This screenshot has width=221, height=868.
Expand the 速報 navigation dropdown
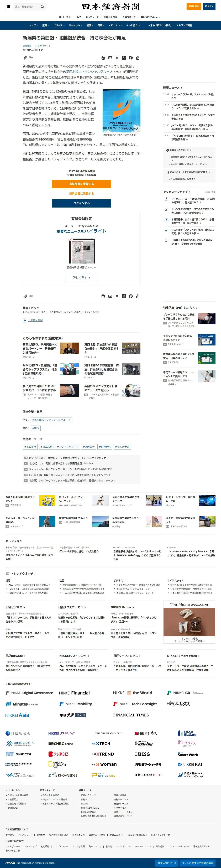point(45,25)
